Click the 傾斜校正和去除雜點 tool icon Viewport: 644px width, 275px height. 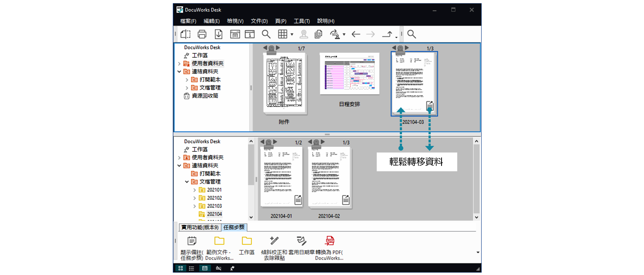pyautogui.click(x=274, y=241)
